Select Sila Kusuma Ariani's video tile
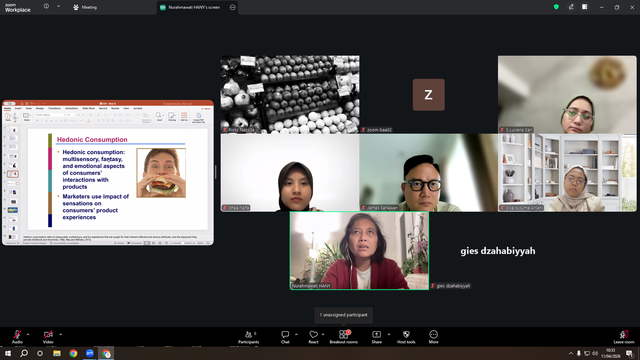The height and width of the screenshot is (360, 640). 567,173
